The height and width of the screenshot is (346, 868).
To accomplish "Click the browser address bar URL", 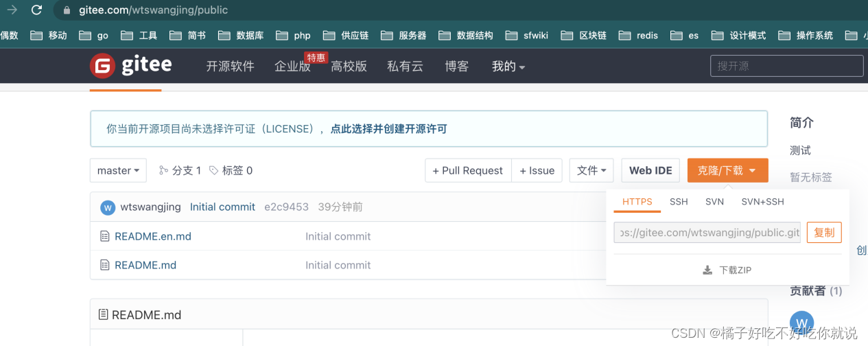I will [x=154, y=10].
